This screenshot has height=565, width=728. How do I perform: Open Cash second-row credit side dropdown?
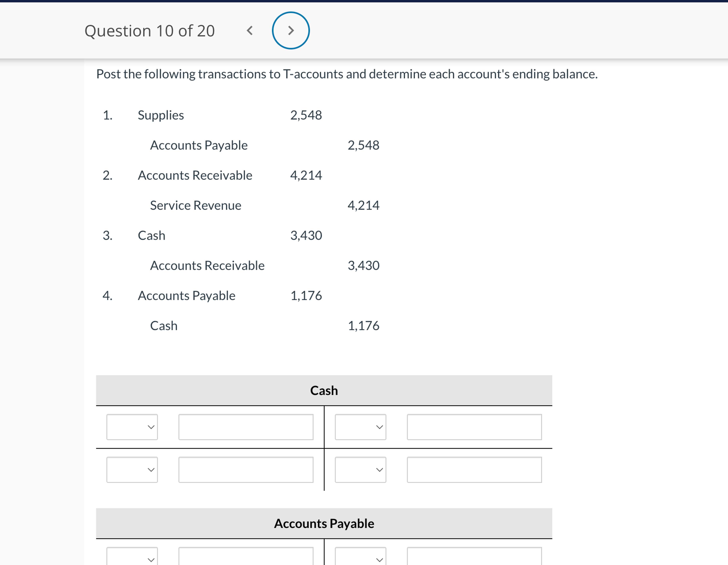pos(360,470)
